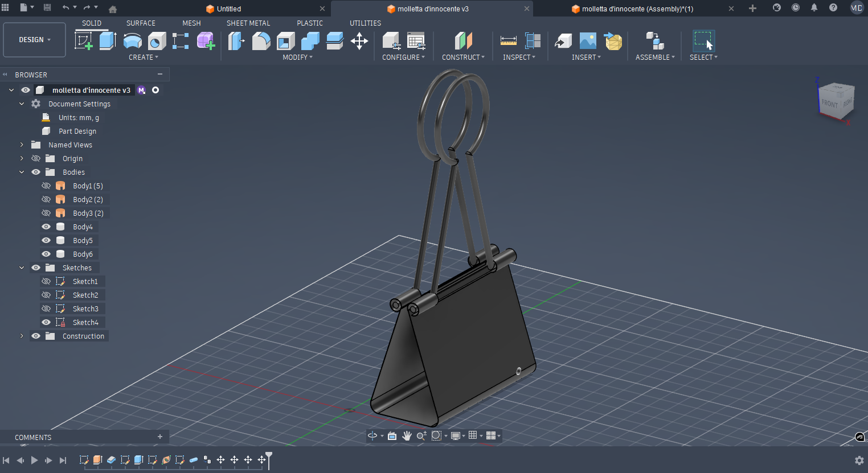Click the Measure ruler icon in Inspect
Image resolution: width=868 pixels, height=473 pixels.
click(508, 41)
